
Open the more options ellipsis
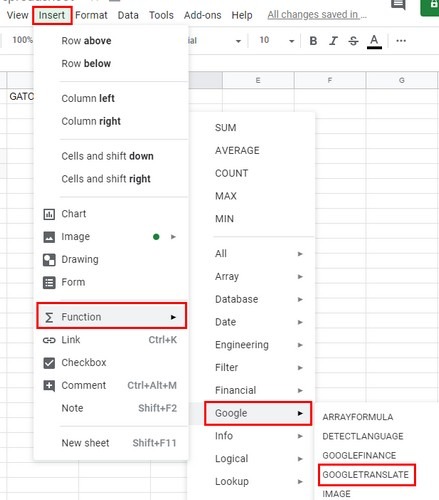(401, 41)
